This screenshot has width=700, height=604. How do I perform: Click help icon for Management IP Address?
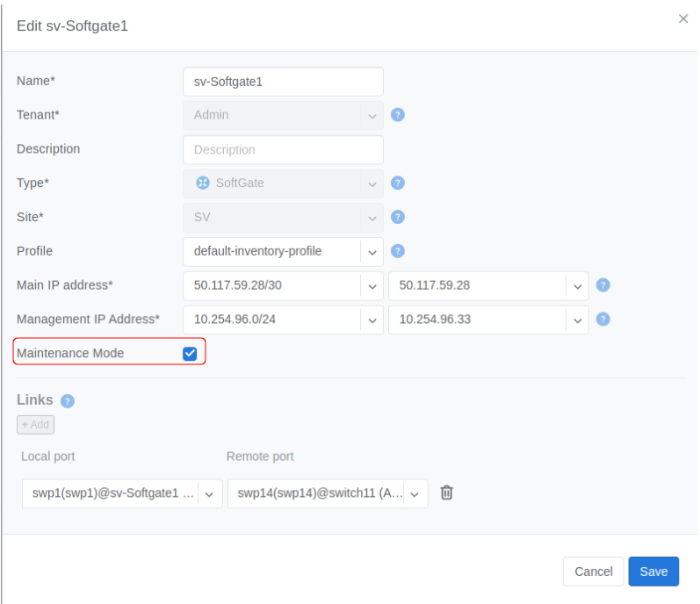coord(603,319)
